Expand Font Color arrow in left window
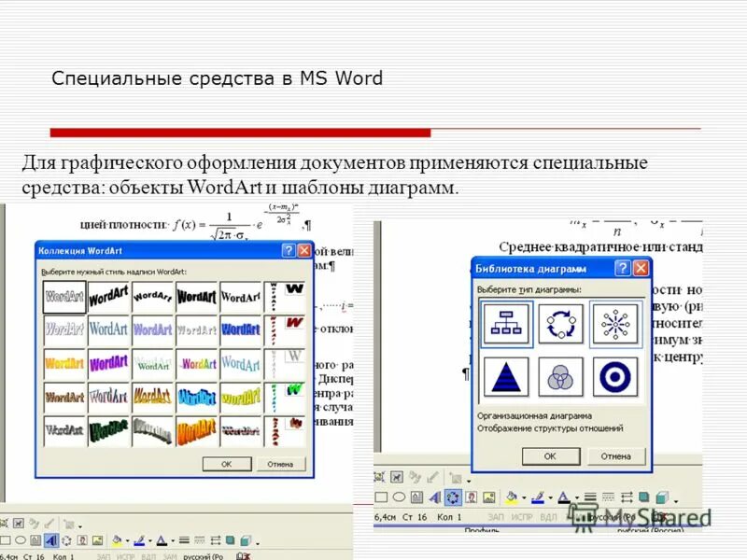747x560 pixels. point(173,541)
